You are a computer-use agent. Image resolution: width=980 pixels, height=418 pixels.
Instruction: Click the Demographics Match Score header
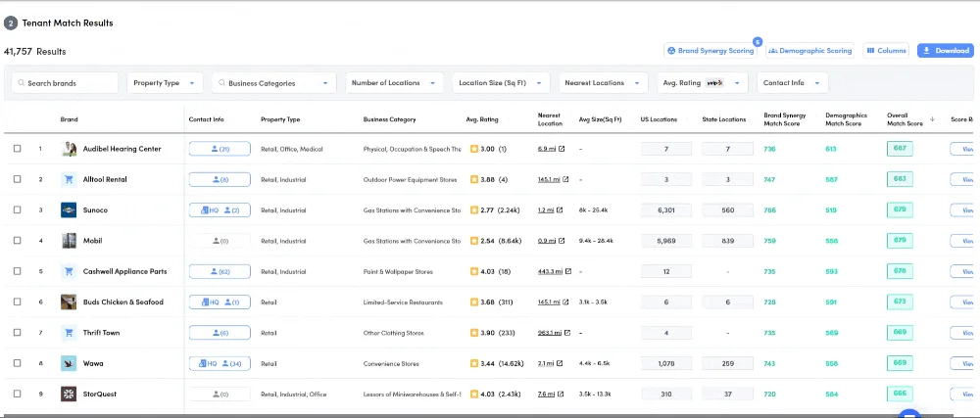tap(845, 119)
